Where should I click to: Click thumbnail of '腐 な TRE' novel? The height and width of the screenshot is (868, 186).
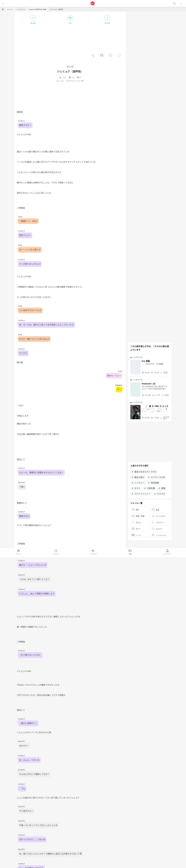[x=135, y=412]
